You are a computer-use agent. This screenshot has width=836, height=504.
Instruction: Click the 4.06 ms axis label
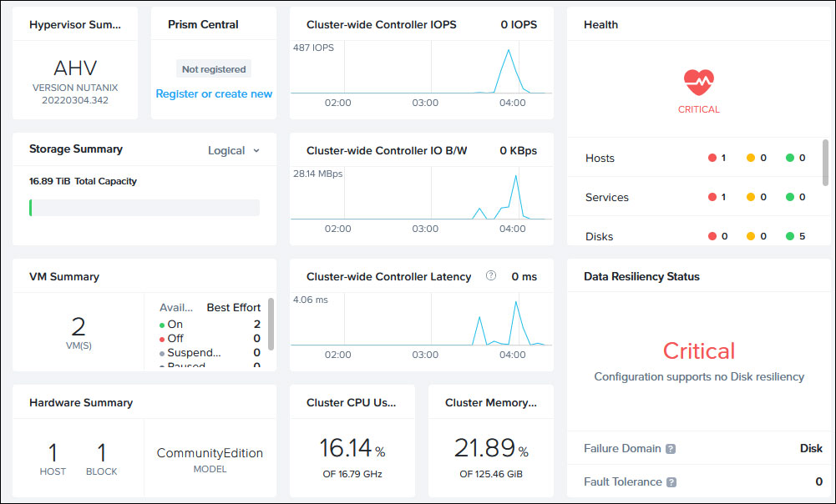point(311,300)
